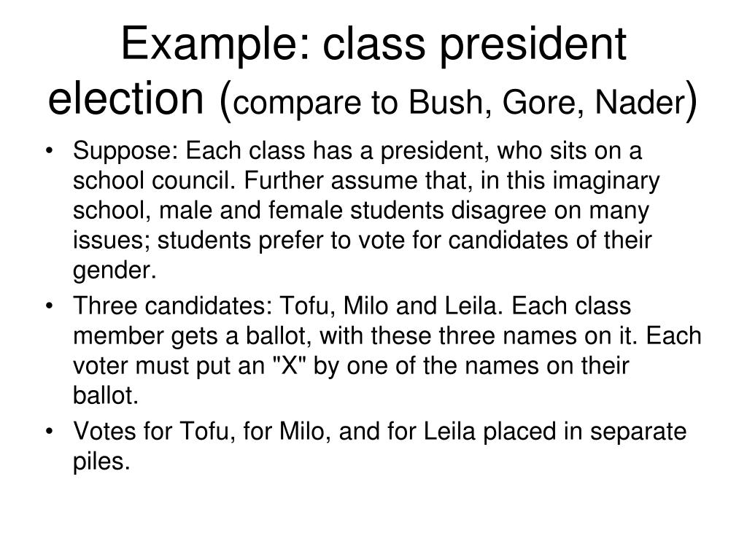Click the word "Nader" in the title
This screenshot has height=560, width=747.
(x=640, y=102)
